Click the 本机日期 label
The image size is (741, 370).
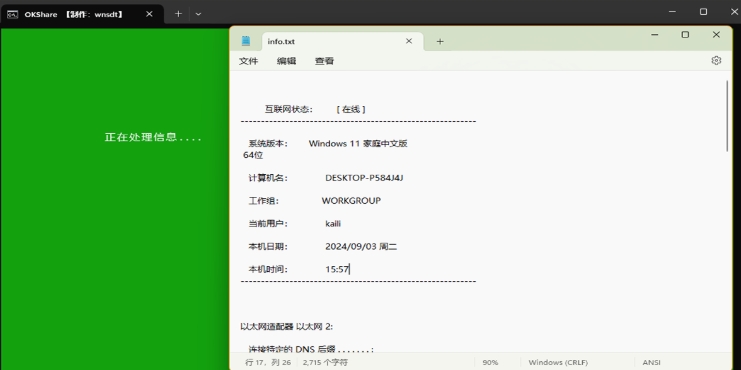268,247
